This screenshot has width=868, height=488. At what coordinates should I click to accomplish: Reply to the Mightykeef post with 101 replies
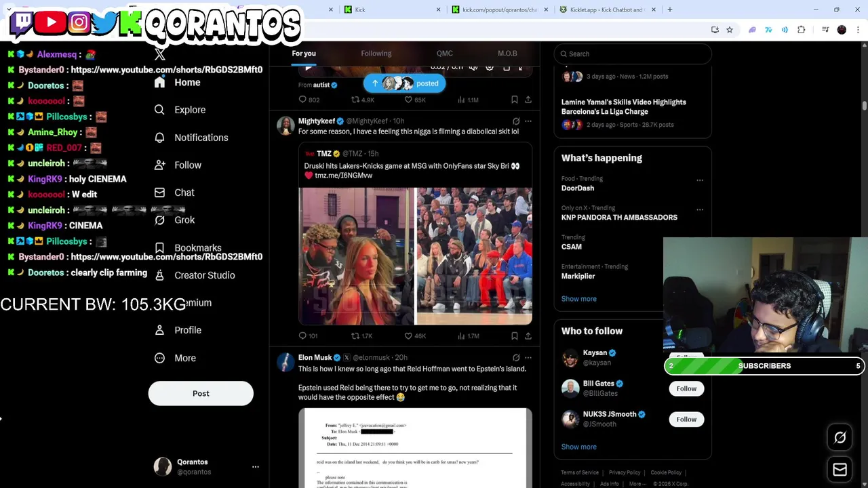[x=309, y=335]
